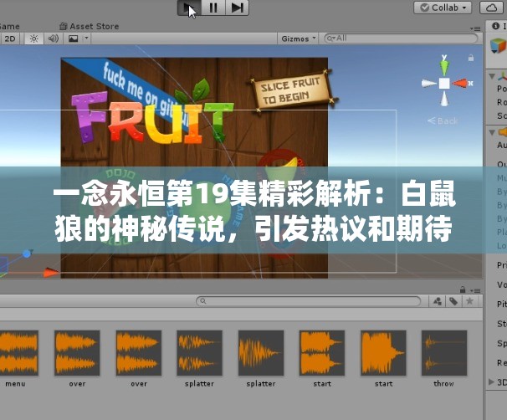
Task: Click the Inspector tab info icon
Action: (x=495, y=26)
